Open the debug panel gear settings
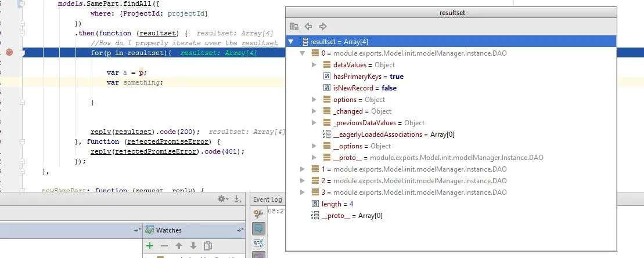The height and width of the screenshot is (258, 644). point(223,199)
